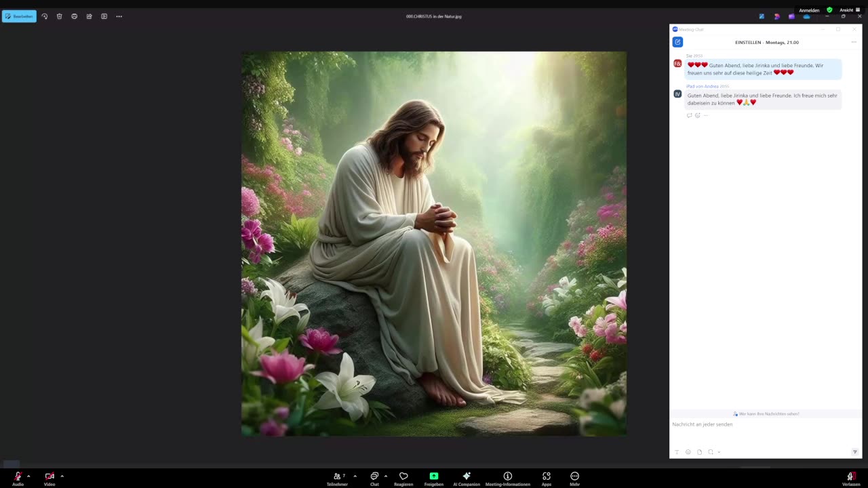Open Reagieren reactions
Image resolution: width=868 pixels, height=488 pixels.
click(x=403, y=479)
